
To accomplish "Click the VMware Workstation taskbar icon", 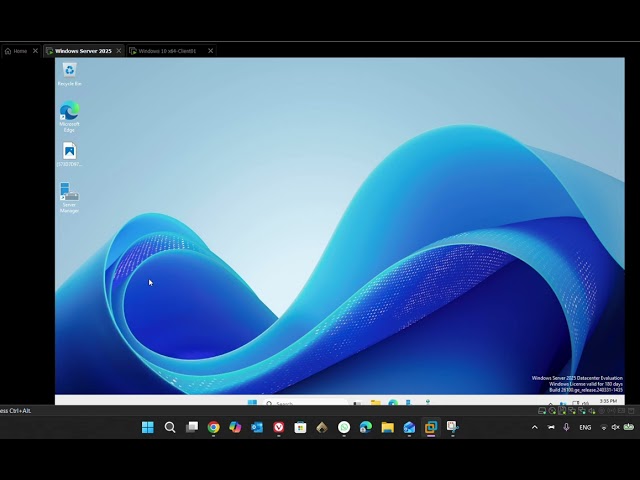I will (431, 427).
